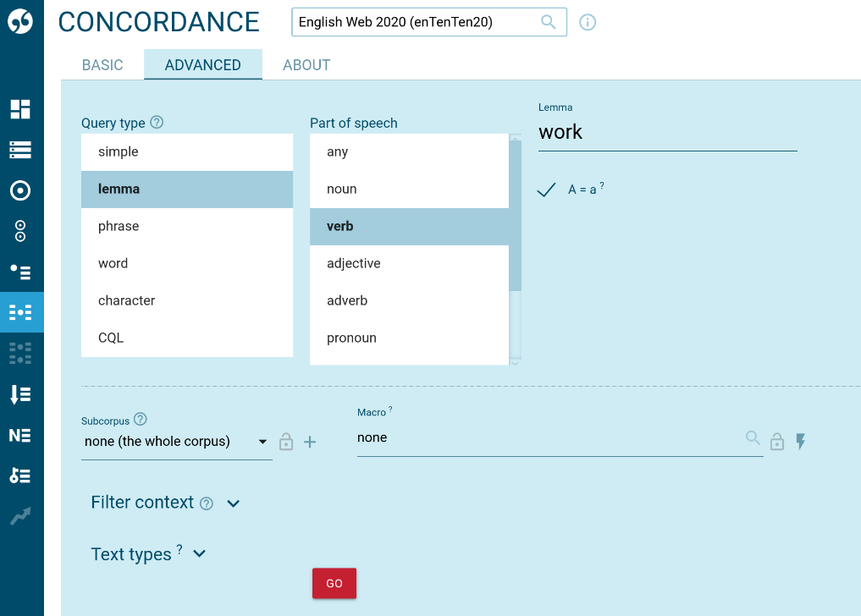Open the Dashboard from the sidebar

21,109
